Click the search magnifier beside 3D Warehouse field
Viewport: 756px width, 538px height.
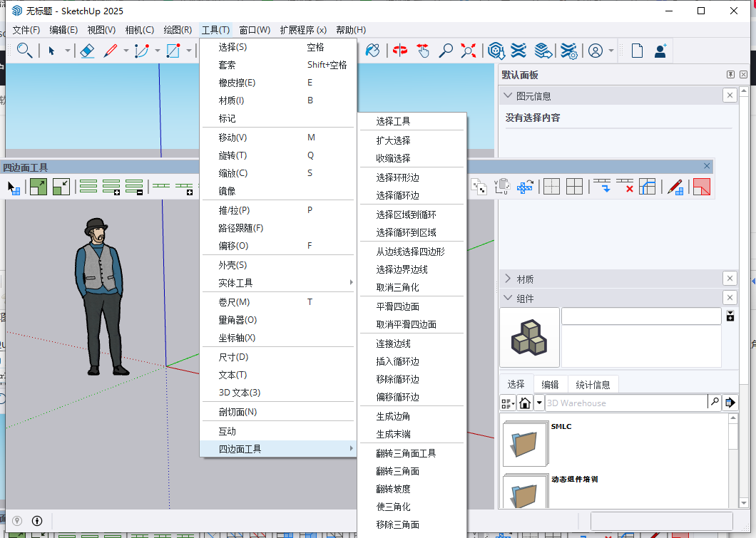click(715, 402)
